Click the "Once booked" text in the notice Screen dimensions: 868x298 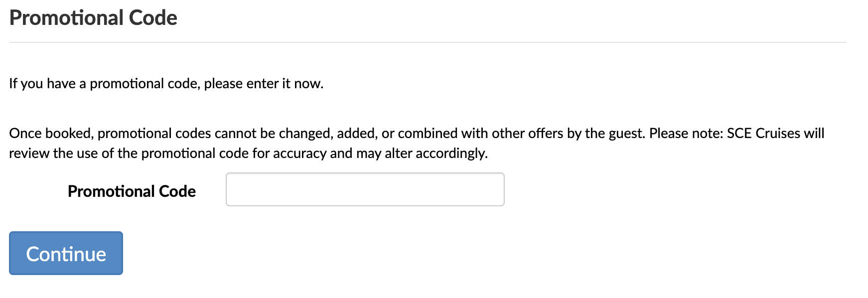[x=51, y=134]
